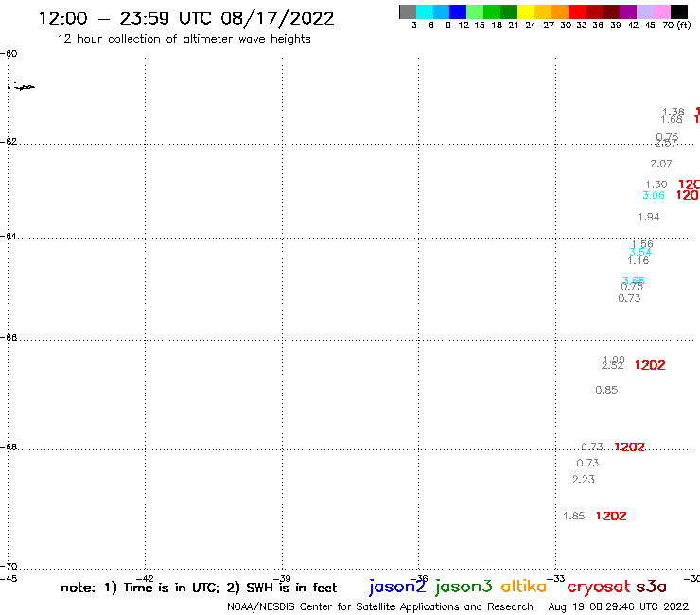Click the pink 70 ft legend swatch
Image resolution: width=700 pixels, height=615 pixels.
click(661, 11)
